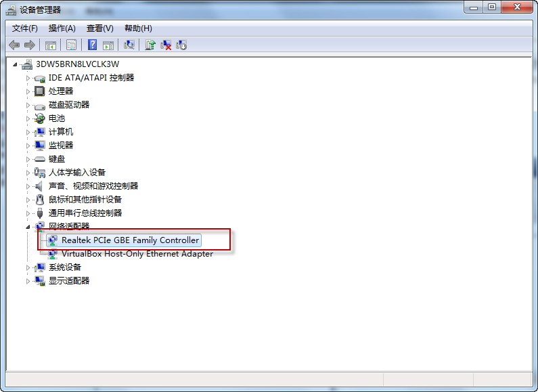538x392 pixels.
Task: Select the 键盘 category label
Action: 57,159
